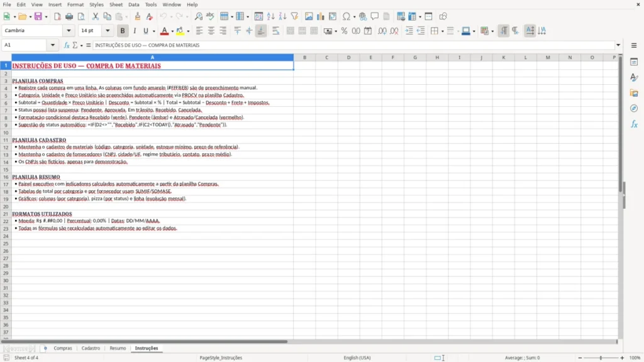
Task: Export directly as PDF
Action: point(57,16)
